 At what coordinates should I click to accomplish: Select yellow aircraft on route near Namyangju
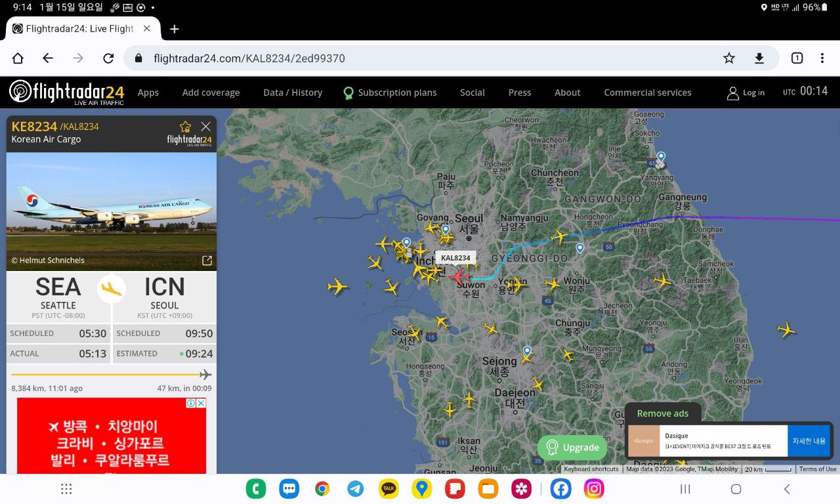[559, 236]
